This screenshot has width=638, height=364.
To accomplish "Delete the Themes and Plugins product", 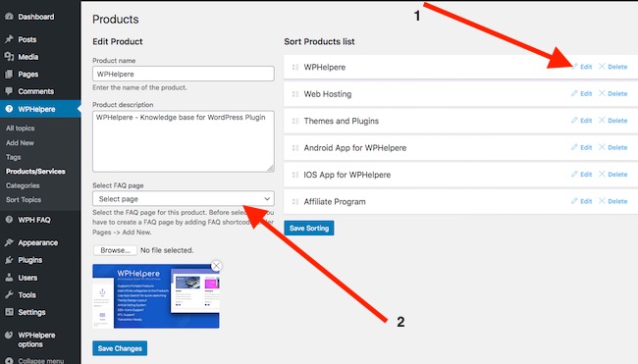I will (612, 121).
